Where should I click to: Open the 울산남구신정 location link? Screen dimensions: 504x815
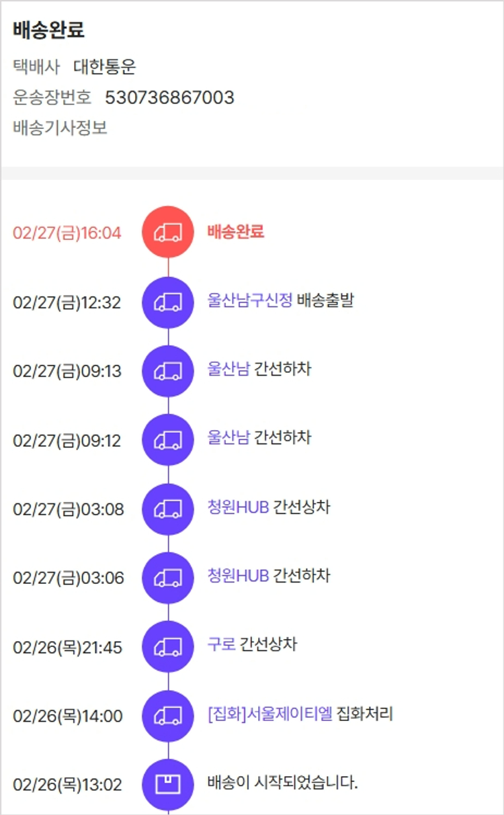tap(250, 300)
